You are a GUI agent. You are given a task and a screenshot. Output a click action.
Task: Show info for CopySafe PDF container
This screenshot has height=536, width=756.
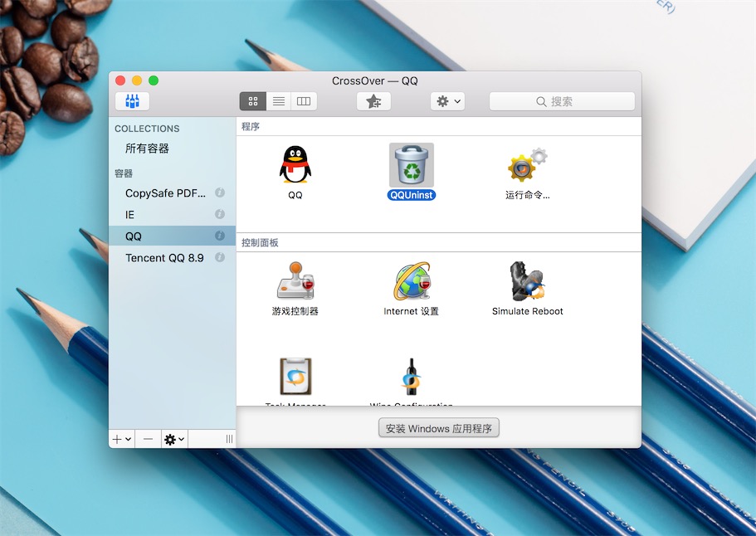click(x=220, y=192)
